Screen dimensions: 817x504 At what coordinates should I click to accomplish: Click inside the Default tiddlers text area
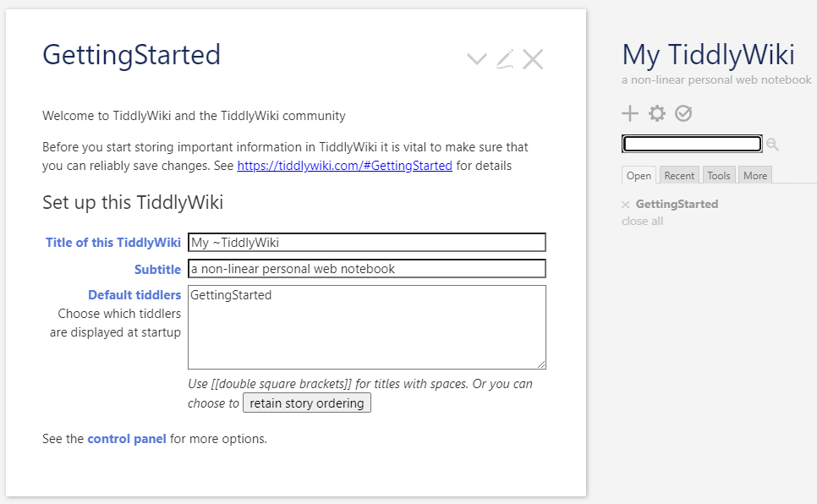click(x=367, y=327)
